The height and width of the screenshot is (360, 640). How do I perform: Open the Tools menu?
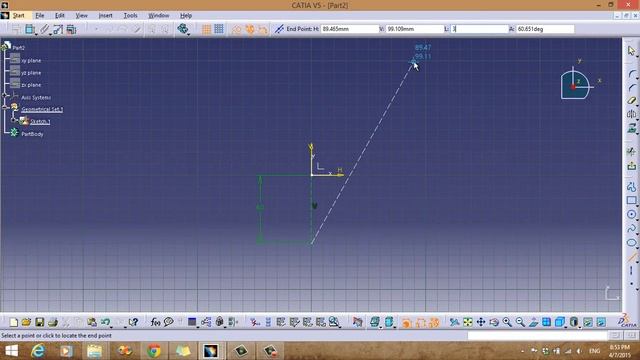tap(130, 16)
